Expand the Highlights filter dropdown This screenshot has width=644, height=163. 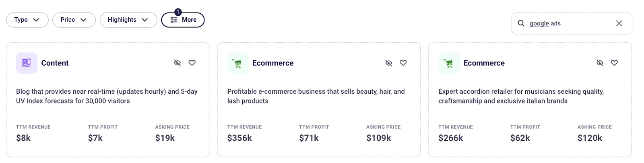128,20
